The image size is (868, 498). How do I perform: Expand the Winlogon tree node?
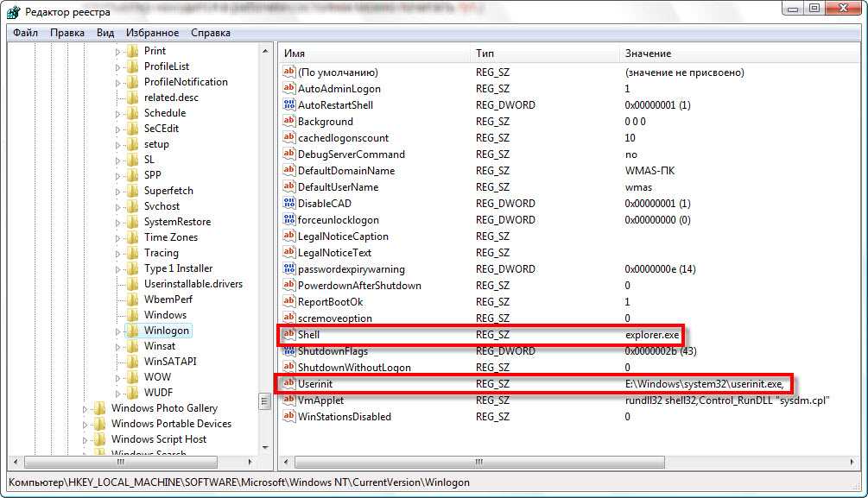(118, 331)
